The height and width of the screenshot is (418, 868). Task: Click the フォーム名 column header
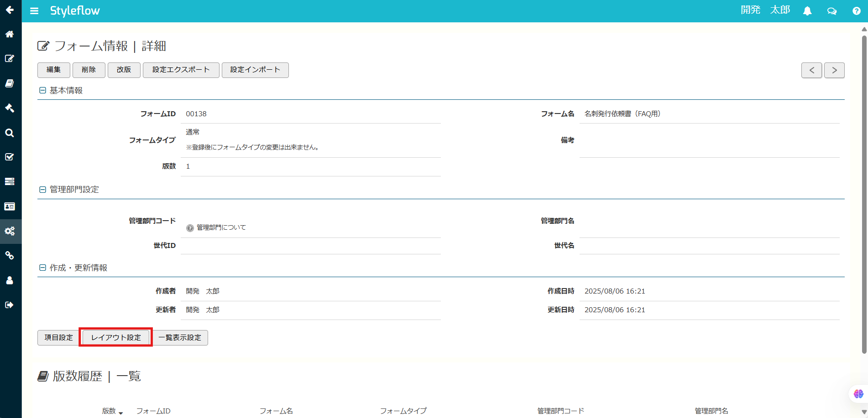point(276,411)
